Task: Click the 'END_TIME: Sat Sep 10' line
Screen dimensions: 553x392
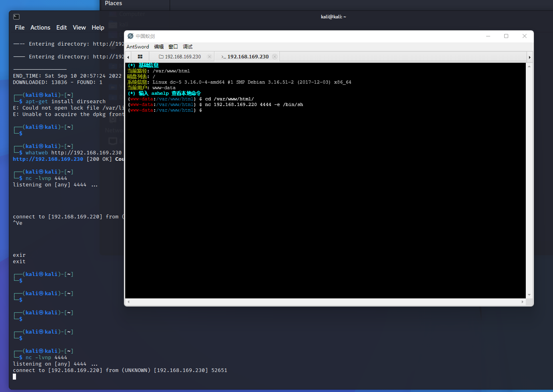Action: click(67, 76)
